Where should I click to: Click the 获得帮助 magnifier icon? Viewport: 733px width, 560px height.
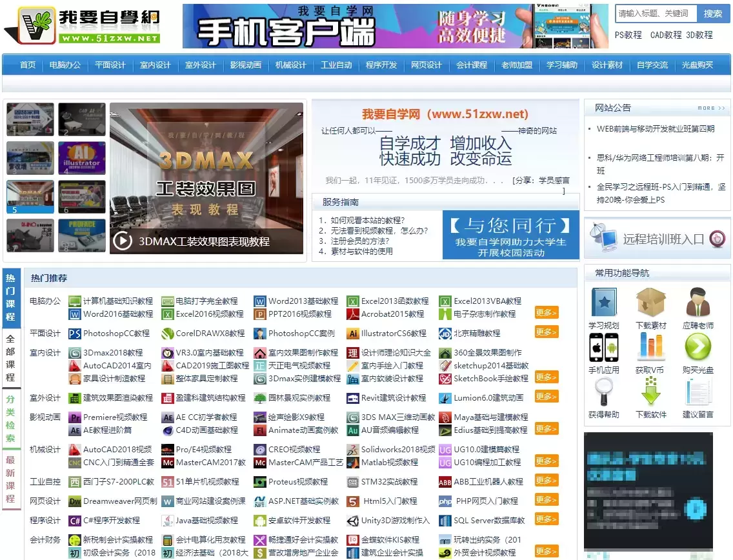coord(603,392)
